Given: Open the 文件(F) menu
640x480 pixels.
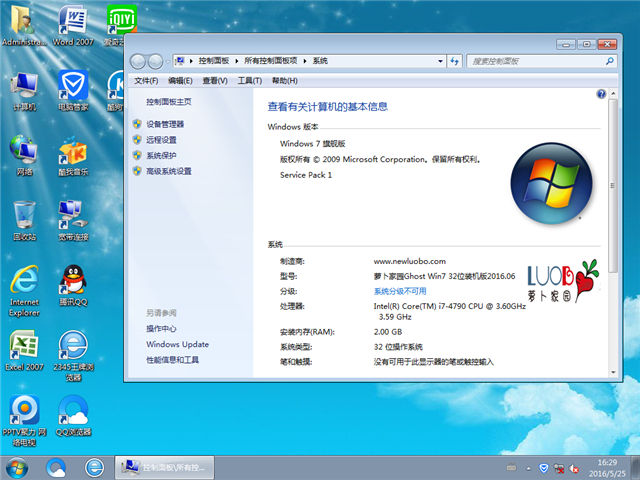Looking at the screenshot, I should coord(146,81).
